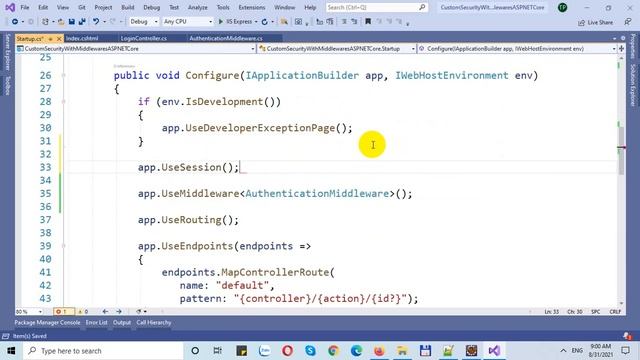Open the Any CPU platform dropdown
This screenshot has width=640, height=360.
point(188,22)
